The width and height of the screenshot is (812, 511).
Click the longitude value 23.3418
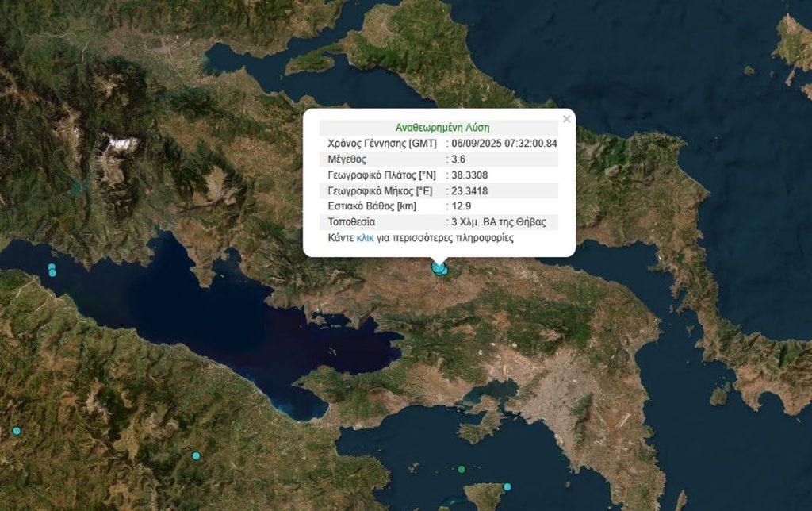pos(469,190)
